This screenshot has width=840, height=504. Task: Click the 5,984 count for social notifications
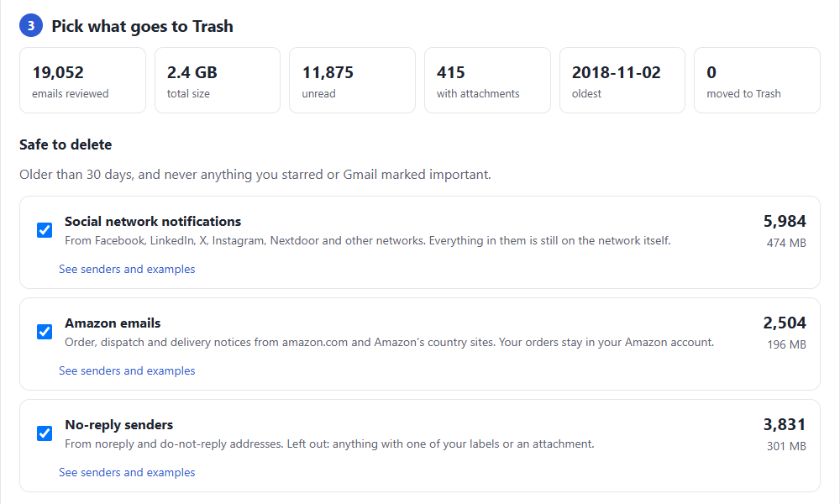pos(785,221)
